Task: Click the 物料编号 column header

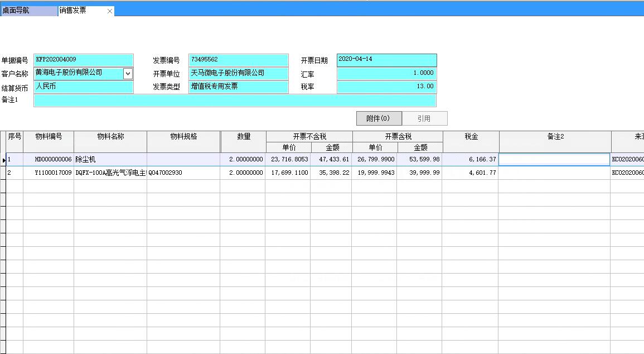Action: click(49, 137)
